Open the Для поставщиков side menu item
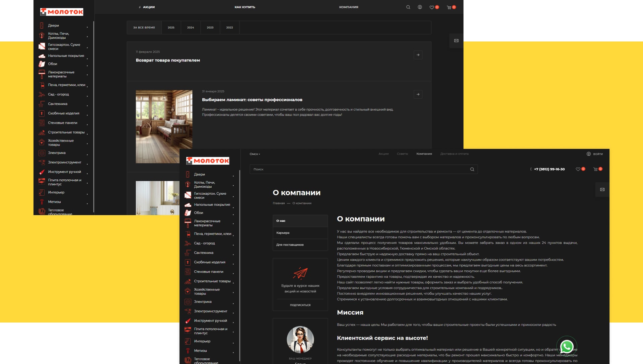Image resolution: width=643 pixels, height=364 pixels. pos(300,245)
